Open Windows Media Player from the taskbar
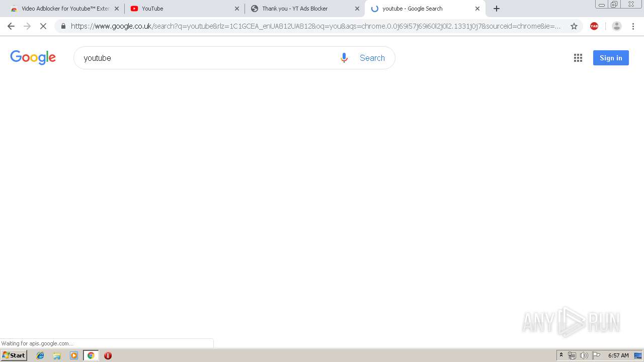 (74, 355)
